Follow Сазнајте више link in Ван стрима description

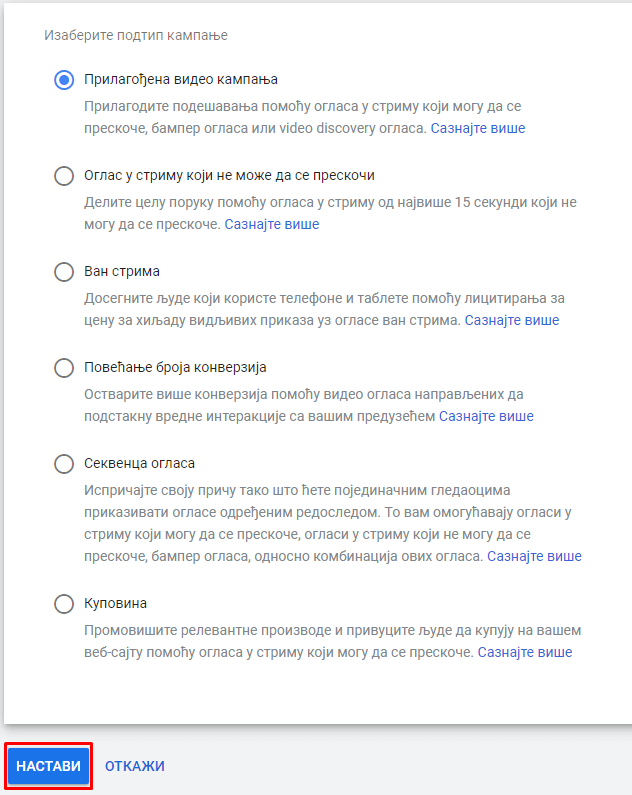pos(512,320)
